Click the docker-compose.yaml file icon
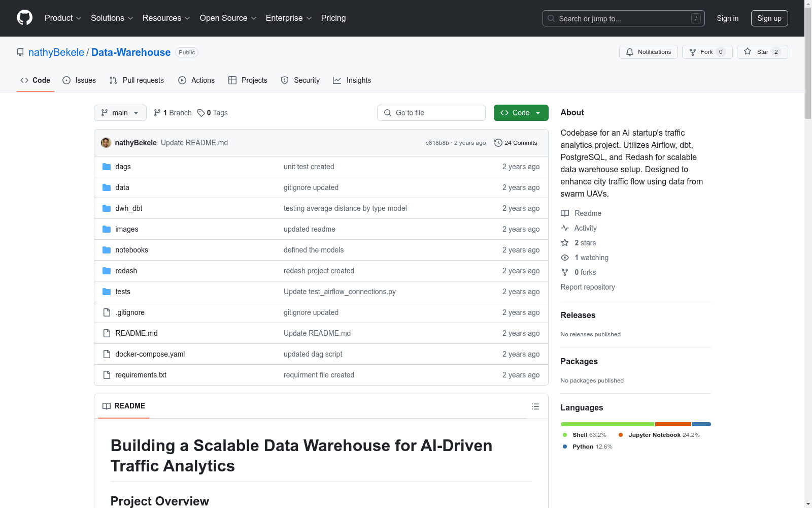The image size is (812, 508). pyautogui.click(x=107, y=354)
